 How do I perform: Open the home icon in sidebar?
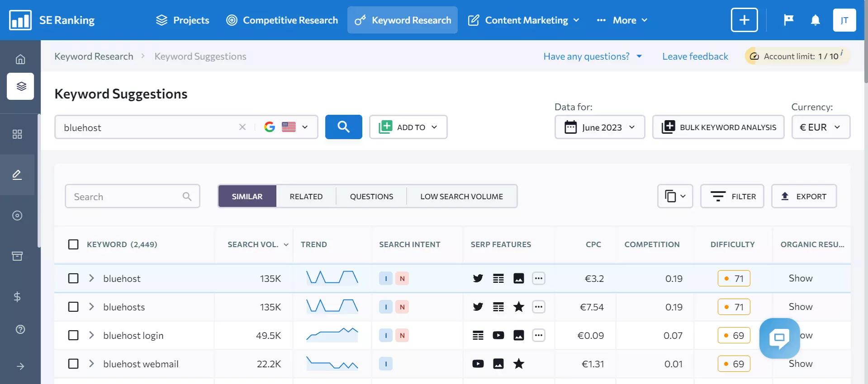[20, 59]
